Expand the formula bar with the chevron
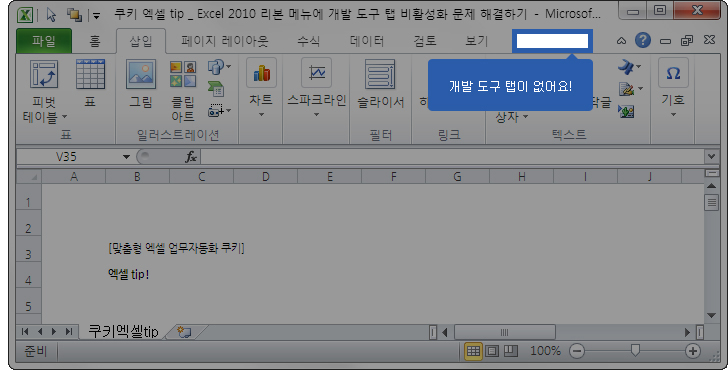Image resolution: width=728 pixels, height=370 pixels. click(x=711, y=157)
